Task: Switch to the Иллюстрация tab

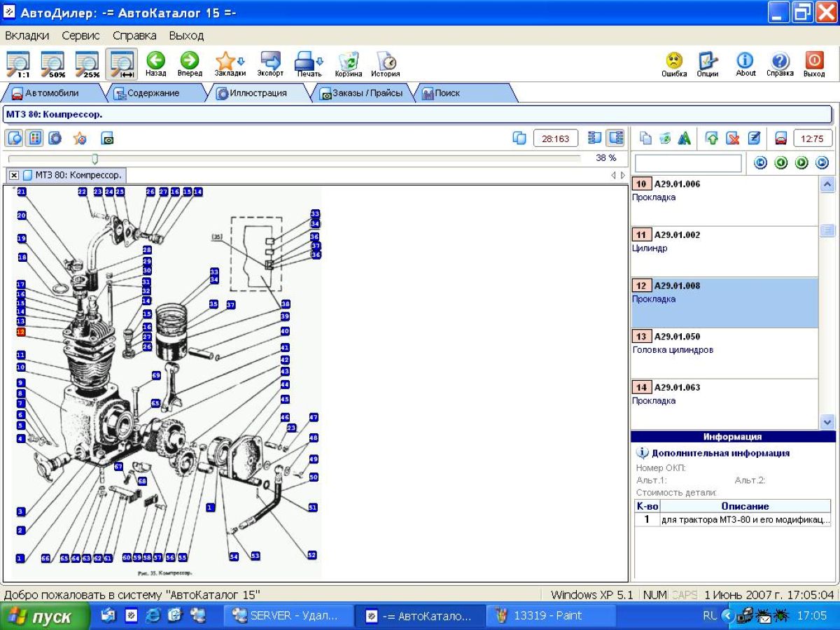Action: [258, 93]
